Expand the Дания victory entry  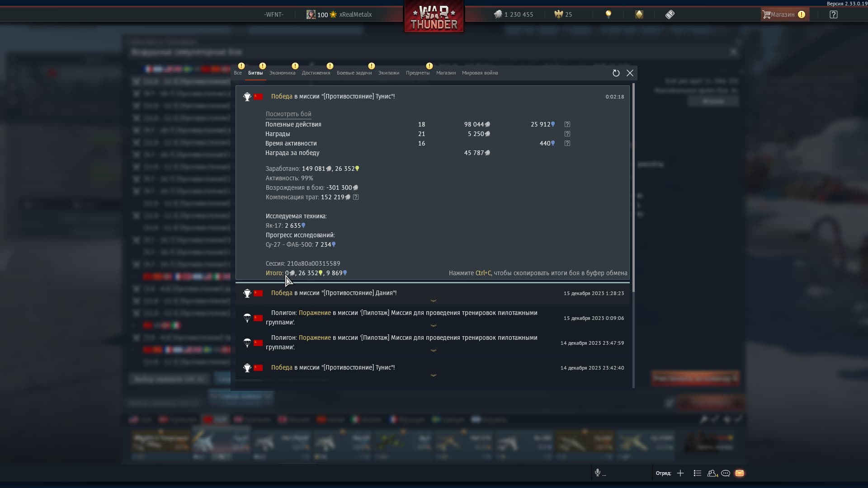pyautogui.click(x=433, y=300)
